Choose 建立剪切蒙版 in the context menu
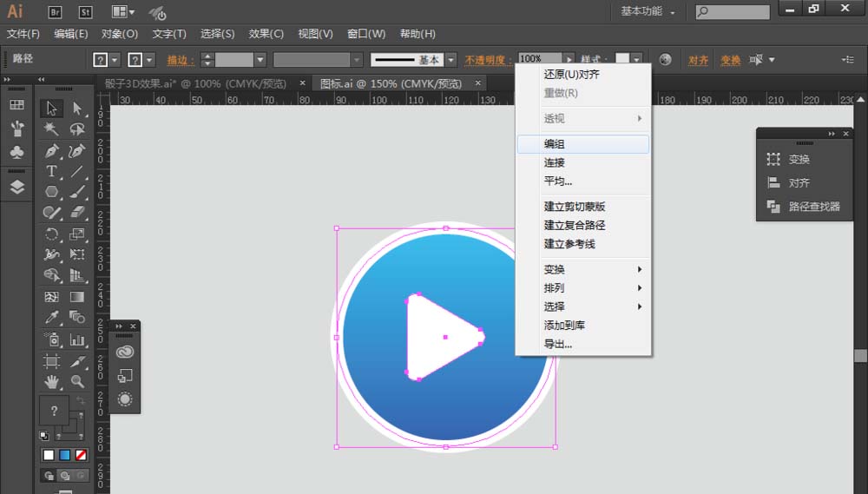 [x=583, y=207]
